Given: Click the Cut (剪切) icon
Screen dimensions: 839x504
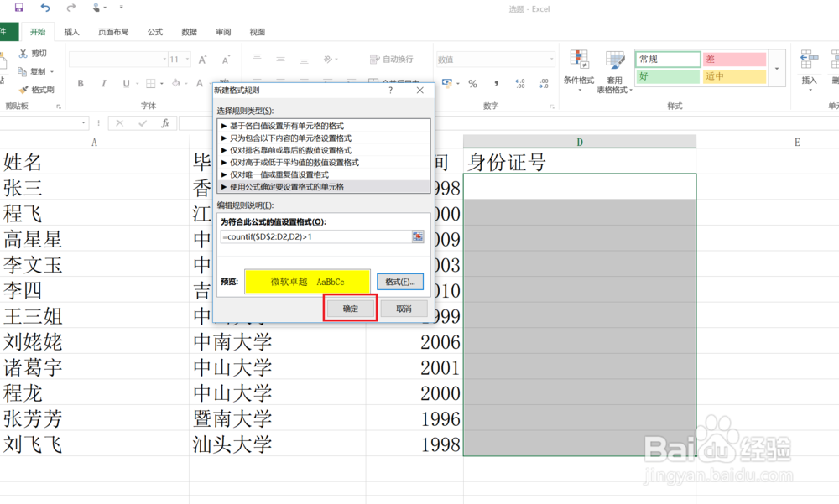Looking at the screenshot, I should coord(23,53).
